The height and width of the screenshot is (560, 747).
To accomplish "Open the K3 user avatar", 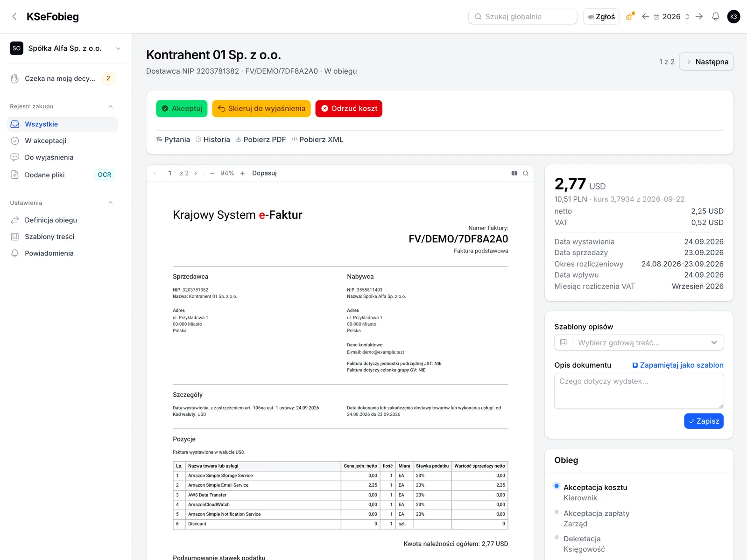I will (733, 17).
